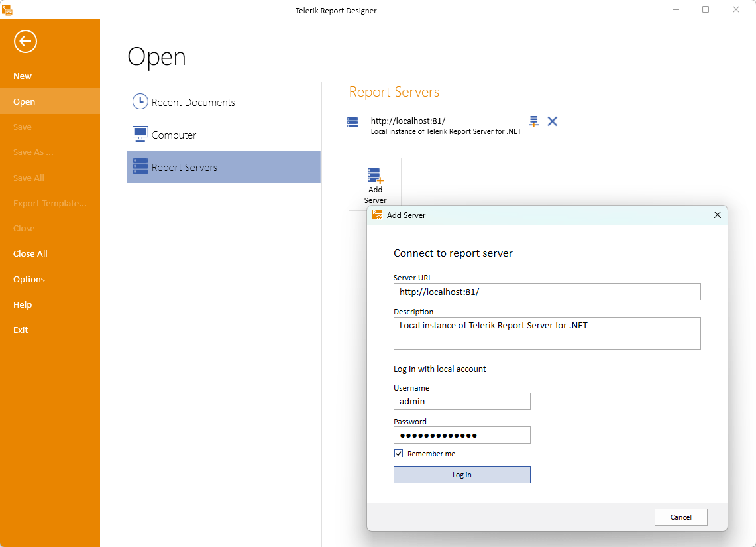The height and width of the screenshot is (547, 756).
Task: Click the localhost:81 server icon
Action: coord(352,122)
